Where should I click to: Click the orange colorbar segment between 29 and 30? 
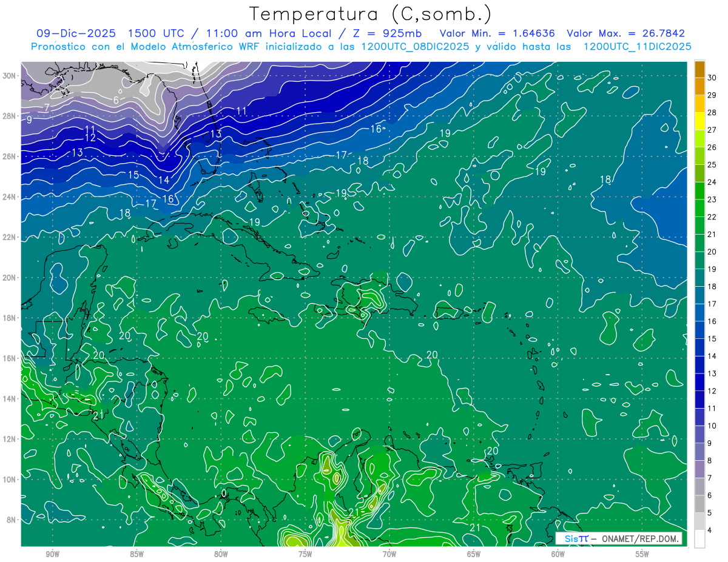tap(699, 86)
